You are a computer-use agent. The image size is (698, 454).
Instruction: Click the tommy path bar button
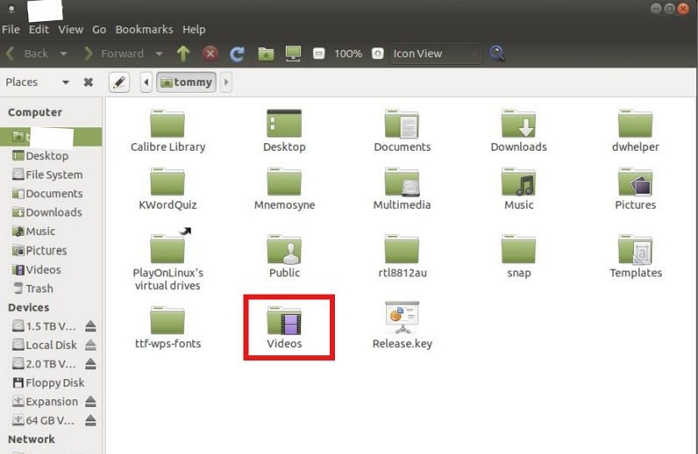(186, 82)
